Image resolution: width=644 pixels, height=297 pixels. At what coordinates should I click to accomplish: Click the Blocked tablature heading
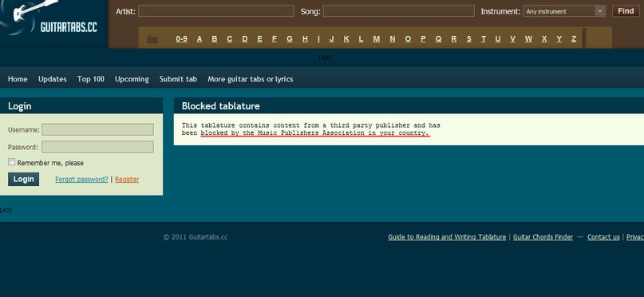click(x=220, y=106)
